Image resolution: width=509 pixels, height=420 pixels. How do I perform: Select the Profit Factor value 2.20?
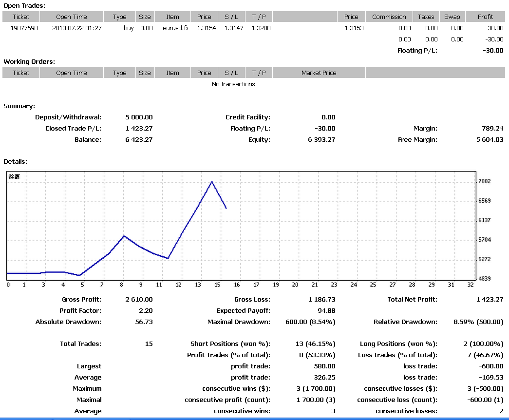tap(146, 311)
